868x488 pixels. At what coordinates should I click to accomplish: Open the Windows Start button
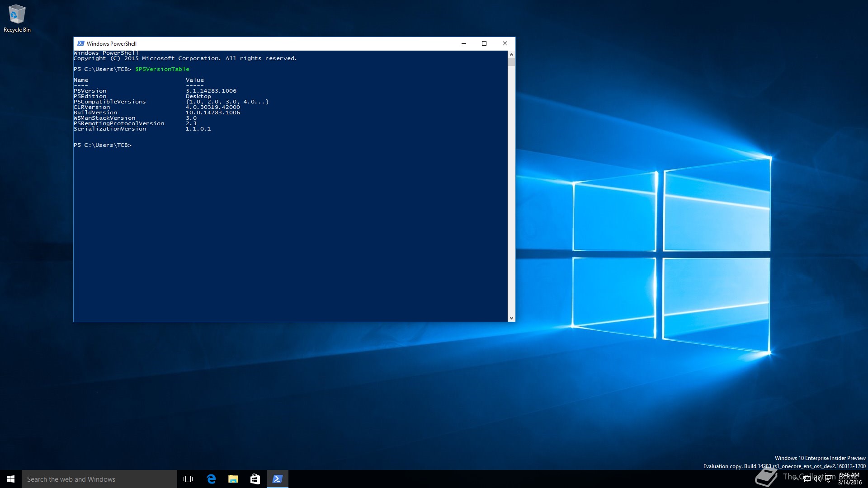pyautogui.click(x=11, y=479)
